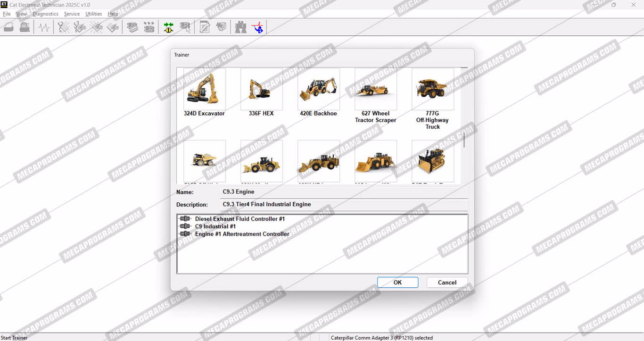Open the Diagnostics menu
The width and height of the screenshot is (644, 341).
coord(45,14)
